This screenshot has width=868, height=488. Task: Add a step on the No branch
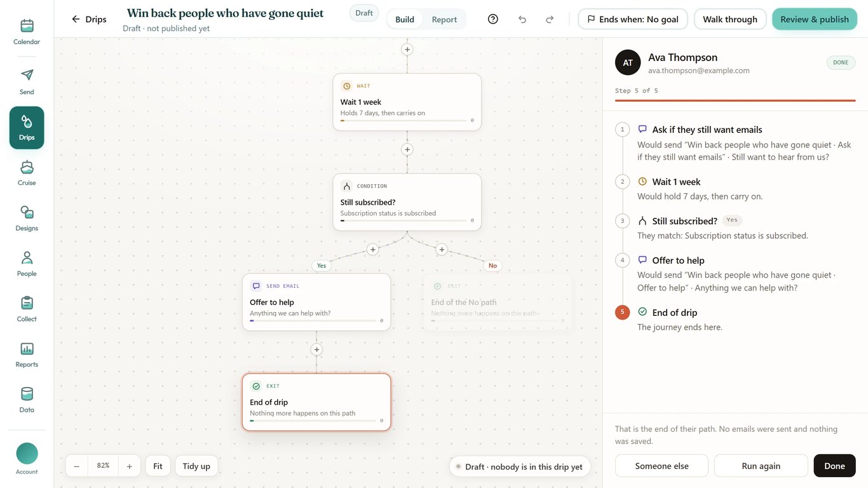click(442, 250)
